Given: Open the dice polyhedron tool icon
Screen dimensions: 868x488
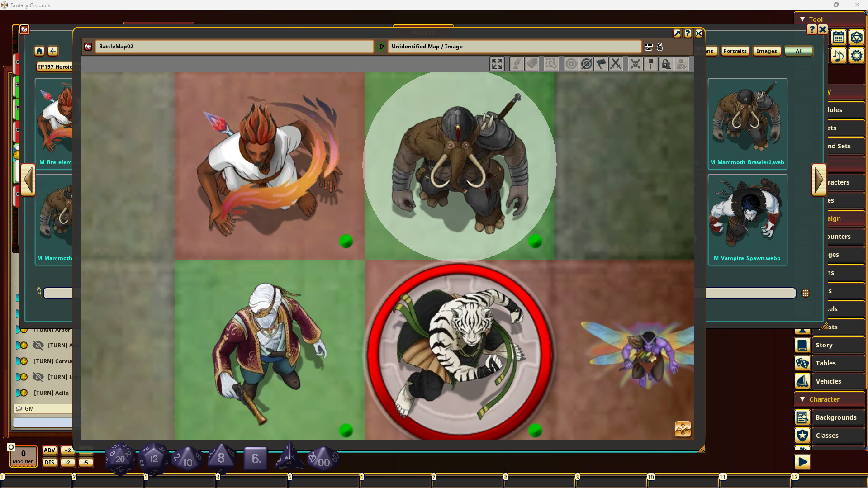Looking at the screenshot, I should [x=856, y=38].
